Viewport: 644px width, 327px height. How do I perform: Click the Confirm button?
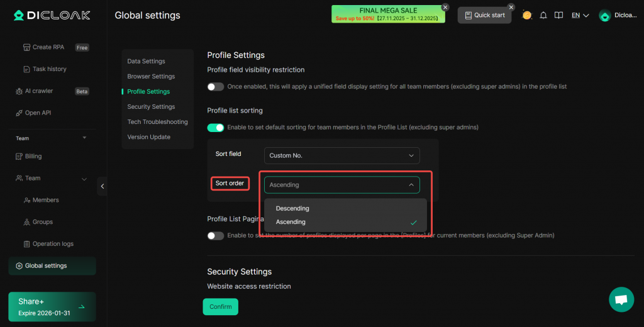tap(220, 307)
